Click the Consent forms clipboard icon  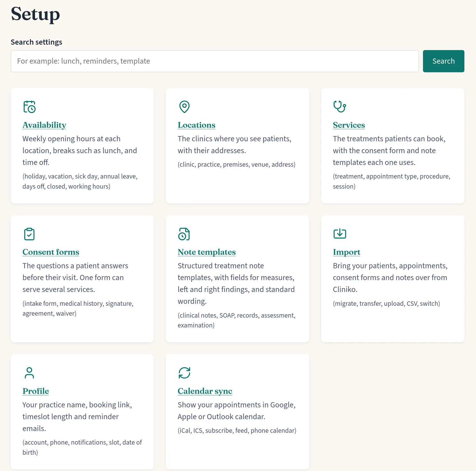coord(29,234)
